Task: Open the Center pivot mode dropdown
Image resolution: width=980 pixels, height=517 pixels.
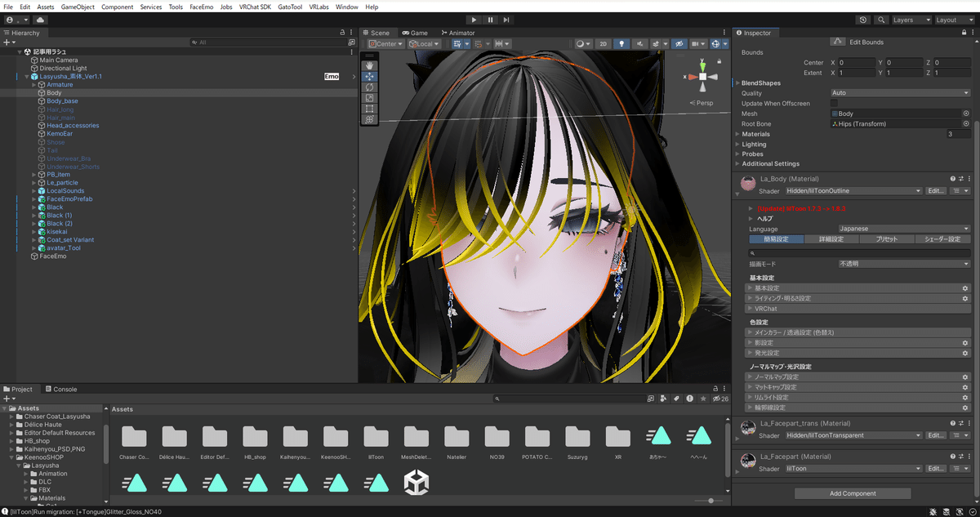Action: pyautogui.click(x=385, y=44)
